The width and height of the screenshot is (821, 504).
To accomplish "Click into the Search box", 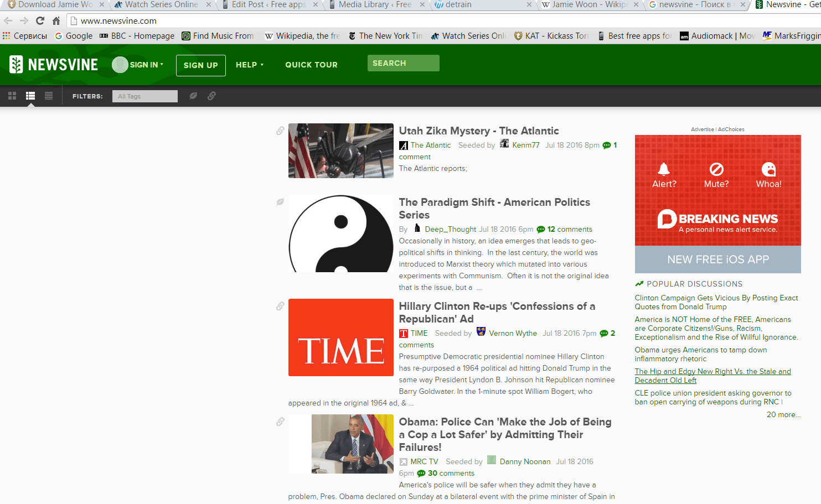I will (403, 63).
